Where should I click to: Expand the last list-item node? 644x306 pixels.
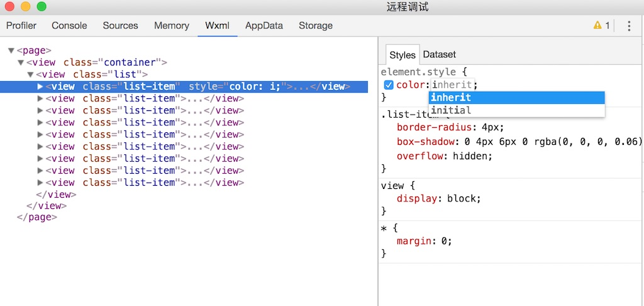click(x=40, y=183)
